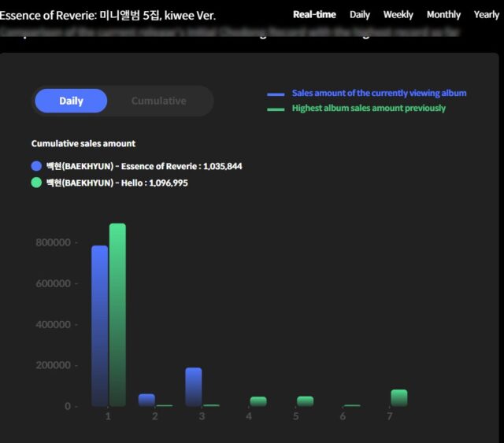This screenshot has height=443, width=504.
Task: Click the Essence of Reverie album title
Action: click(107, 15)
